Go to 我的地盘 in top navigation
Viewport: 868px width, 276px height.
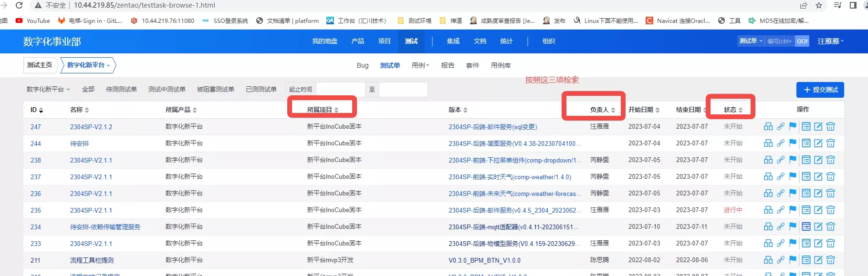[325, 41]
